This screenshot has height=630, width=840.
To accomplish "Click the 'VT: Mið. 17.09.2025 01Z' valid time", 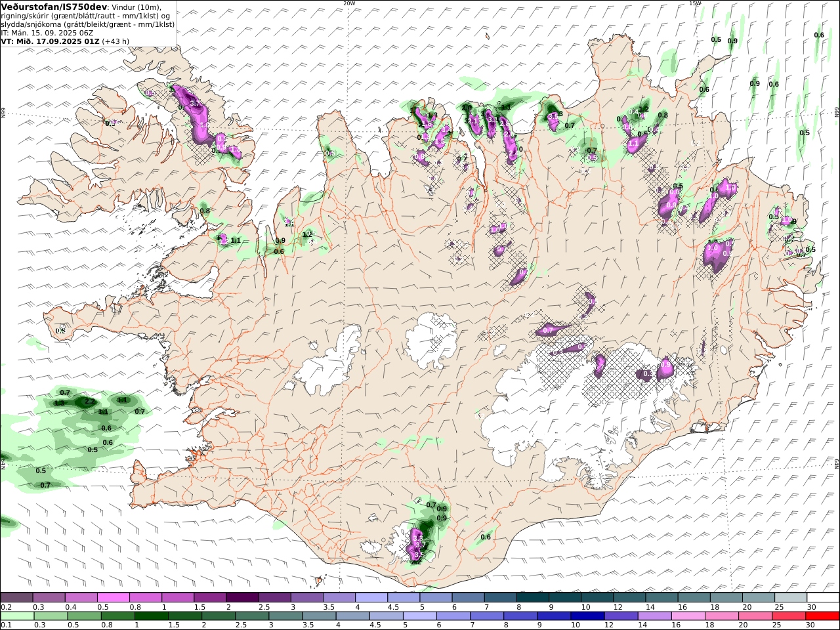I will click(50, 41).
